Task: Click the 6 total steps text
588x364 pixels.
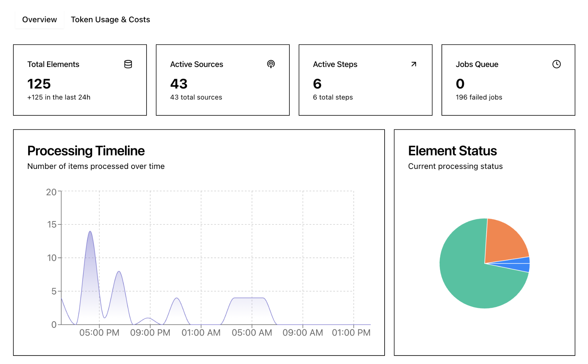Action: [x=333, y=97]
